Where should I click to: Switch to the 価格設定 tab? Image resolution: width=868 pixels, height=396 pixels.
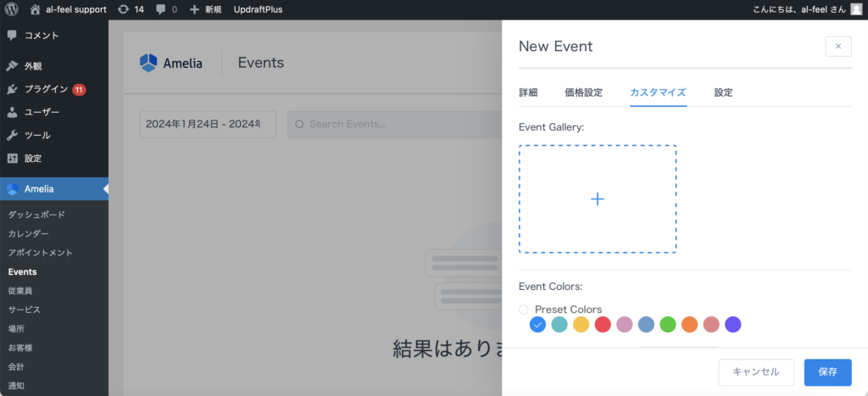click(583, 92)
